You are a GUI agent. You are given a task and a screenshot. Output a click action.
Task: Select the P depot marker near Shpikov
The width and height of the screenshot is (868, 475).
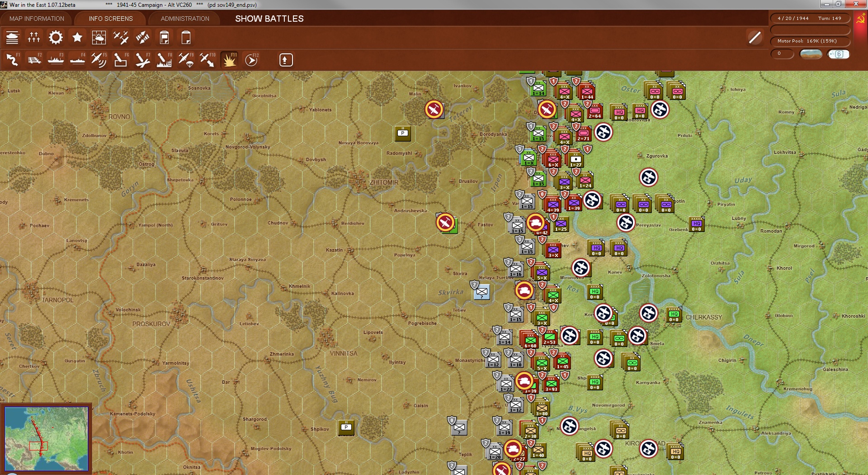click(346, 427)
